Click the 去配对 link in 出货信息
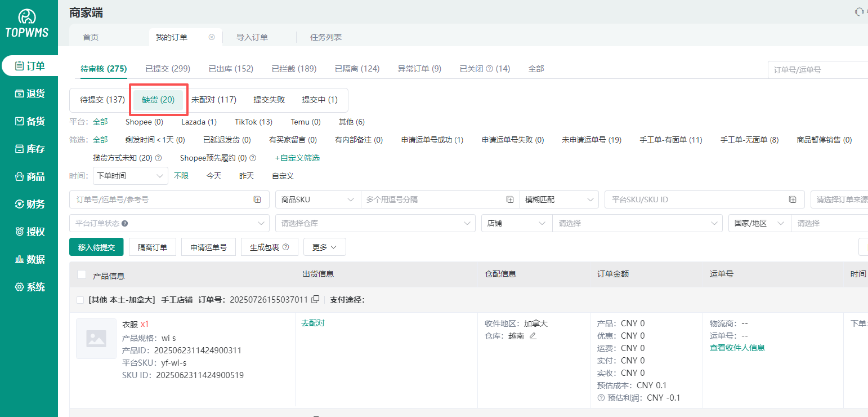Viewport: 868px width, 417px height. click(313, 323)
